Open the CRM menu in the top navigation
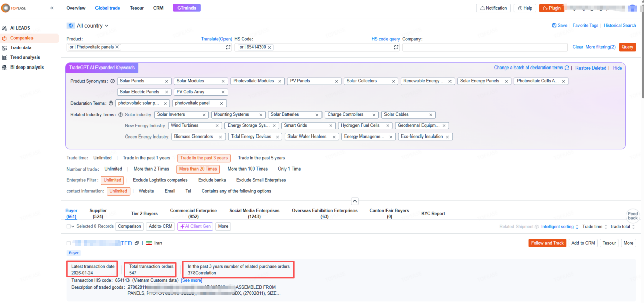 pos(158,8)
